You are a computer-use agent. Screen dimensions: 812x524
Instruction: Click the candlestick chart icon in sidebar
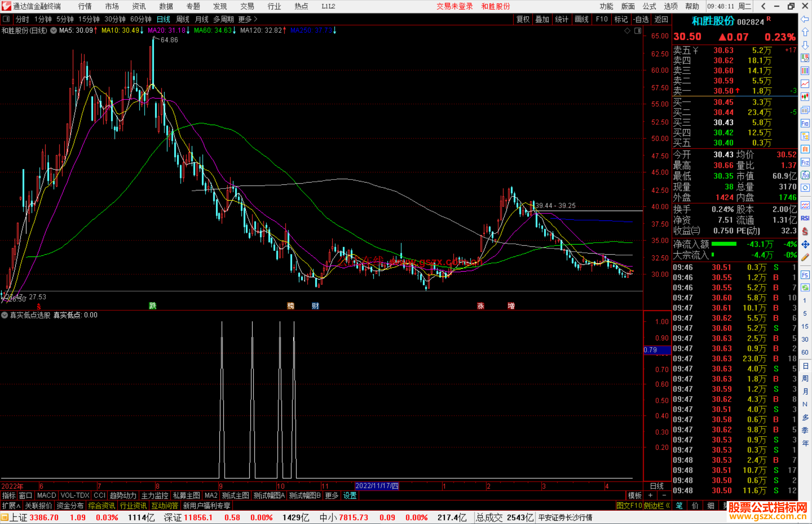point(805,97)
